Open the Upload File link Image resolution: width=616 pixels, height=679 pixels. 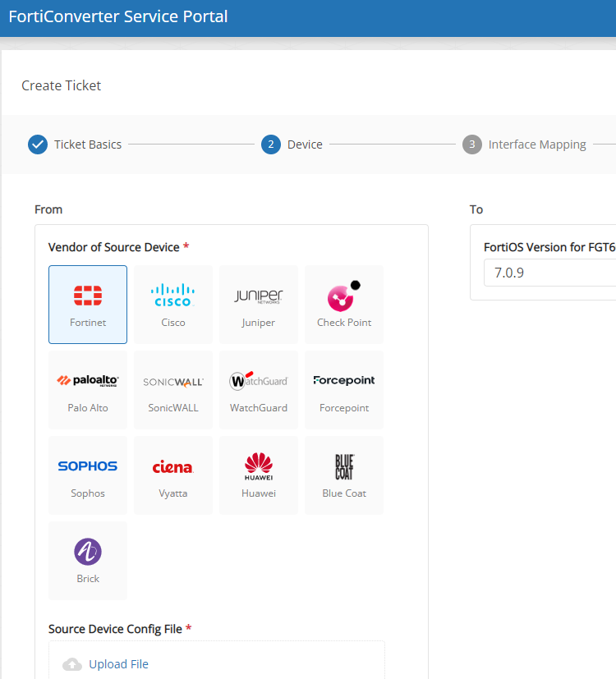click(119, 664)
